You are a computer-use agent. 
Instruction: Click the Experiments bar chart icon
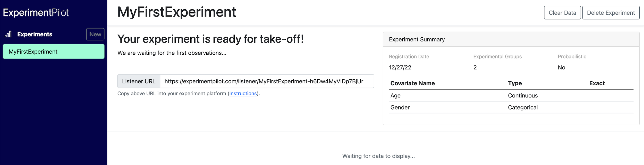click(8, 34)
